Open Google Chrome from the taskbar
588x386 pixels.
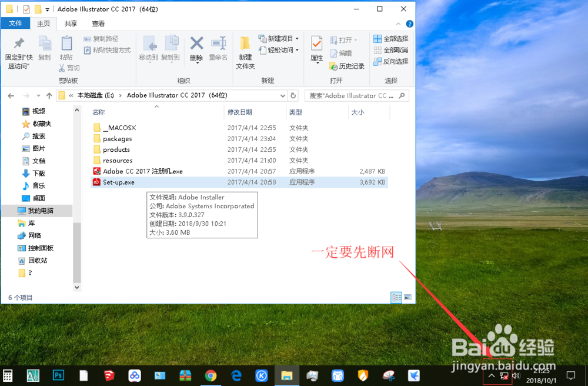pyautogui.click(x=211, y=375)
